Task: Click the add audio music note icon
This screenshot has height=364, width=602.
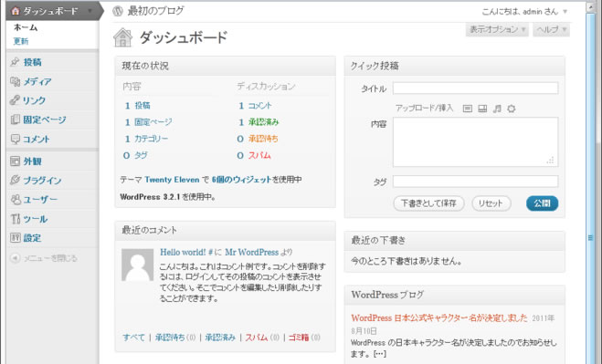Action: coord(497,109)
